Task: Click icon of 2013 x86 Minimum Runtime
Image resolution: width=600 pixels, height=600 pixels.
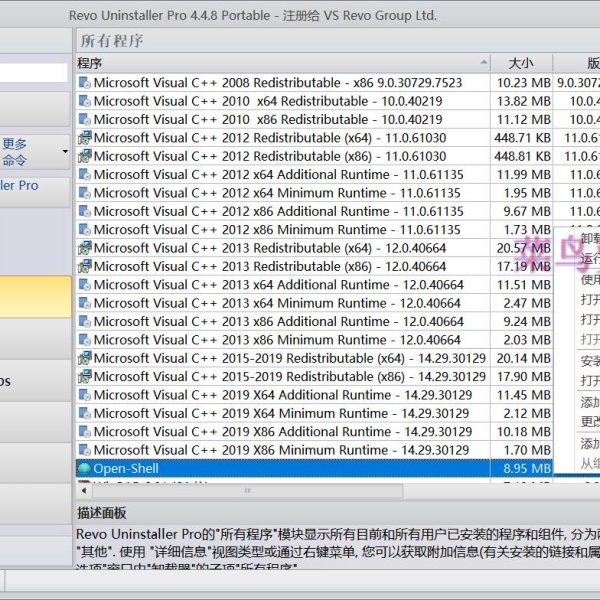Action: 85,340
